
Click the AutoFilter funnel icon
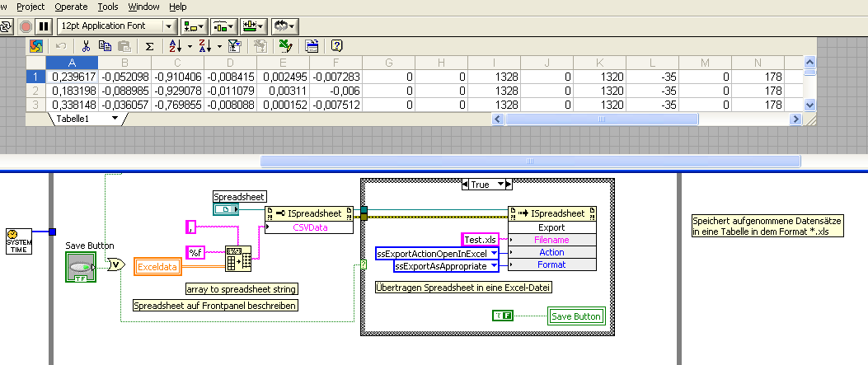(x=233, y=46)
